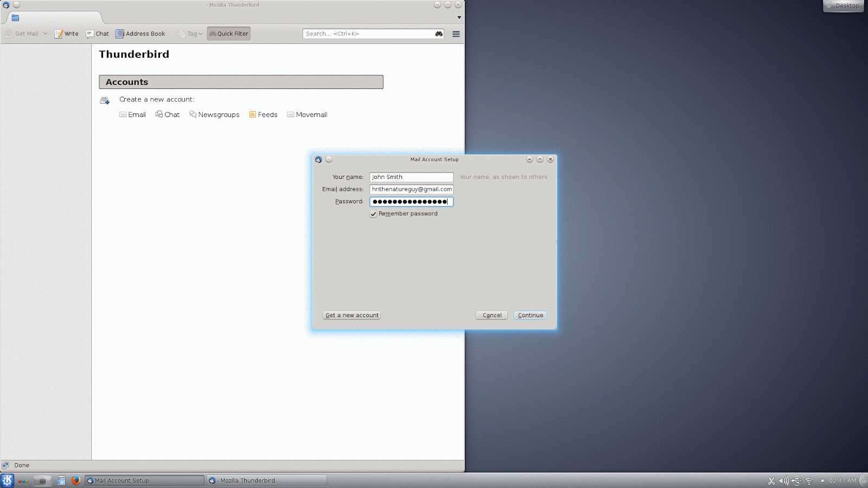Click the Write toolbar button
Image resolution: width=868 pixels, height=488 pixels.
pyautogui.click(x=67, y=34)
